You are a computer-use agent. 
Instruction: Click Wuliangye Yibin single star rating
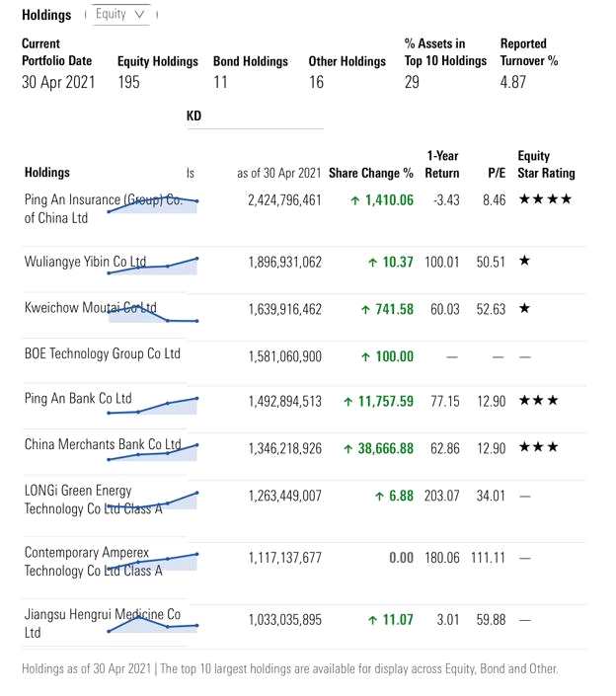click(524, 262)
